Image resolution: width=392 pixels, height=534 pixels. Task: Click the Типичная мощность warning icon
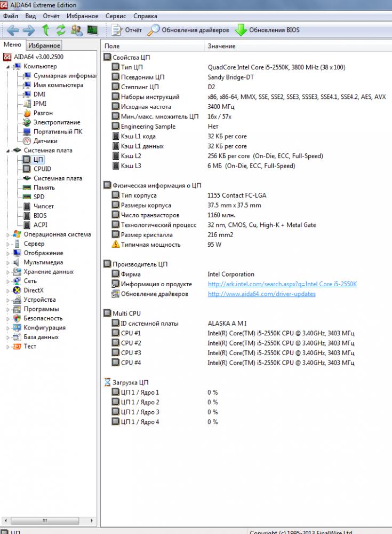tap(116, 244)
